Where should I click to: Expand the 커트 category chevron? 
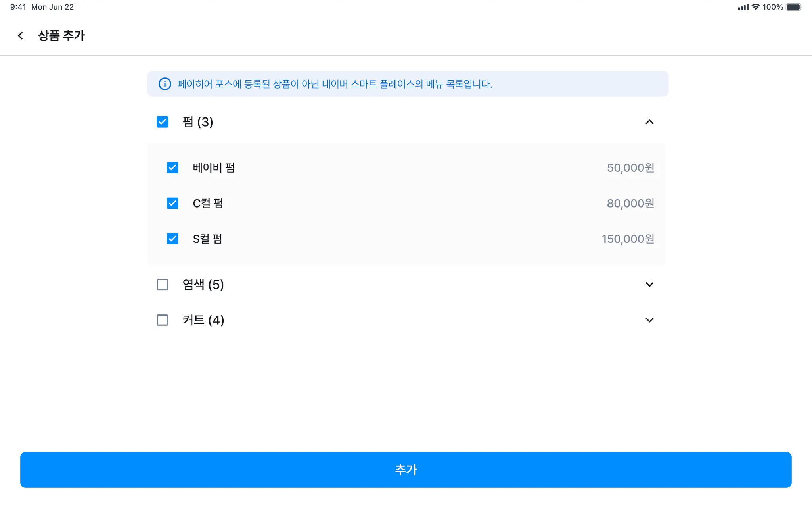[x=649, y=320]
